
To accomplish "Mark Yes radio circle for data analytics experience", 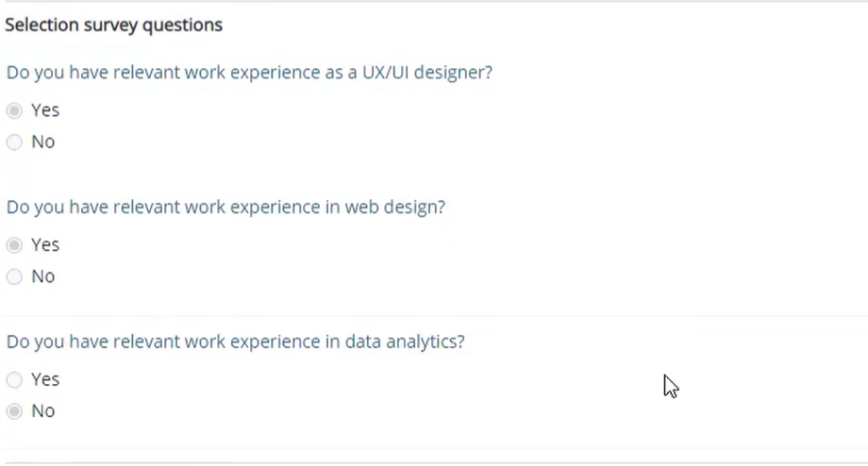I will tap(14, 379).
